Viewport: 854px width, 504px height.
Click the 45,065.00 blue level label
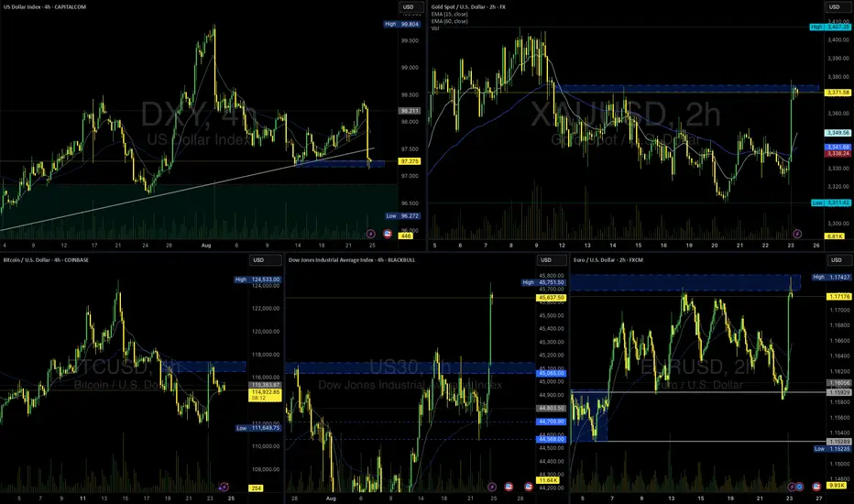(x=552, y=373)
